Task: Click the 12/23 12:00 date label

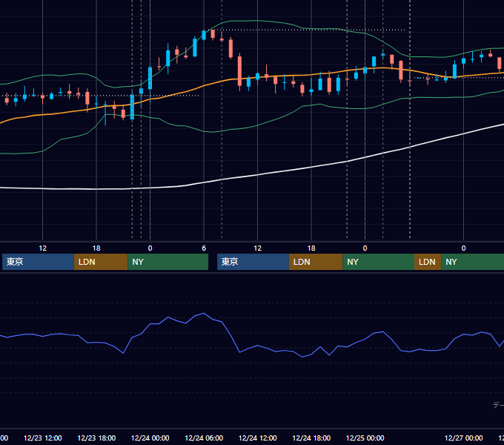Action: point(43,438)
